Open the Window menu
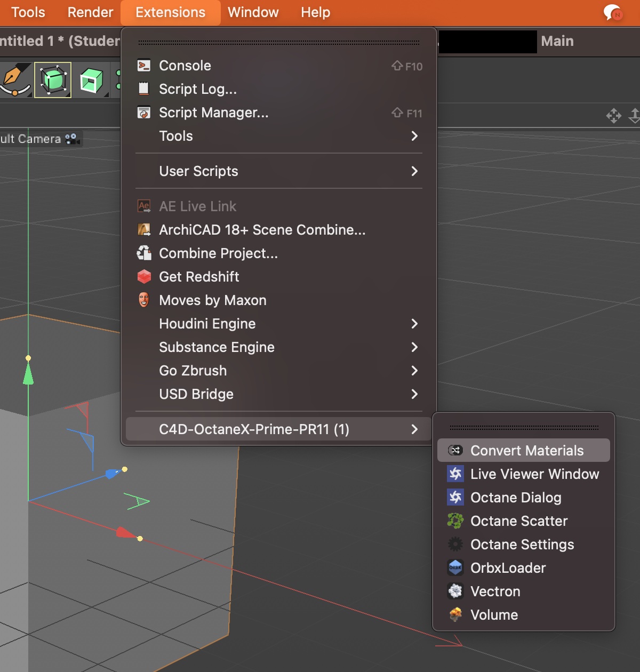This screenshot has width=640, height=672. point(253,12)
